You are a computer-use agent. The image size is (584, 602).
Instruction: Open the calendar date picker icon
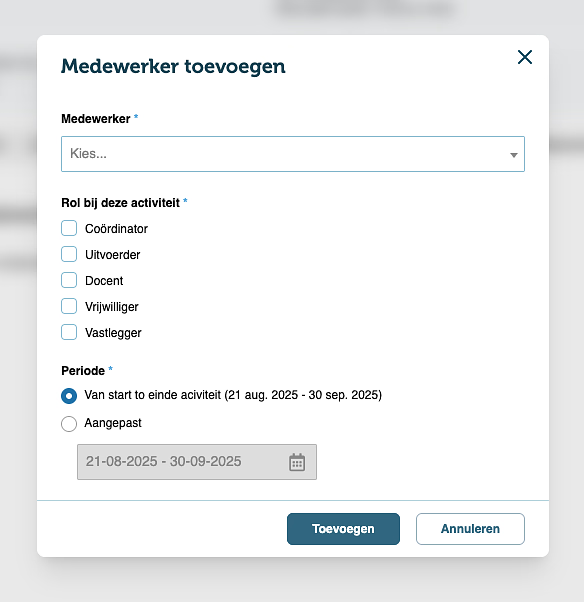pyautogui.click(x=297, y=462)
